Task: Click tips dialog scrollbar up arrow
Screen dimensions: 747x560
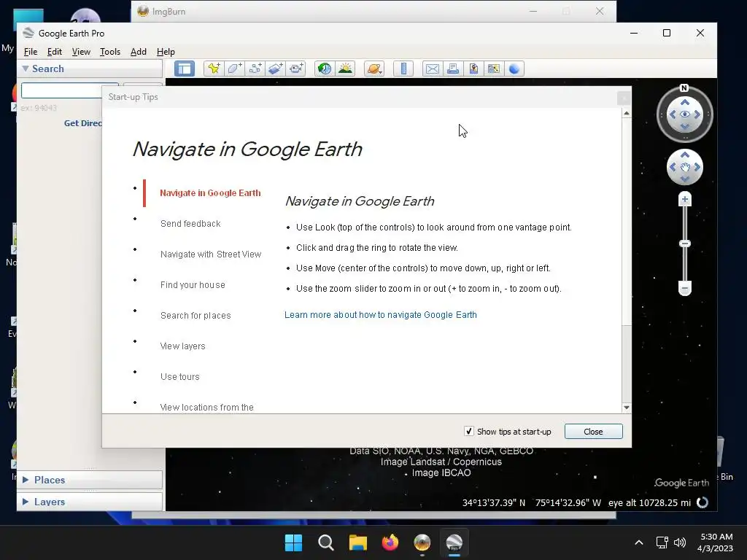Action: click(x=627, y=113)
